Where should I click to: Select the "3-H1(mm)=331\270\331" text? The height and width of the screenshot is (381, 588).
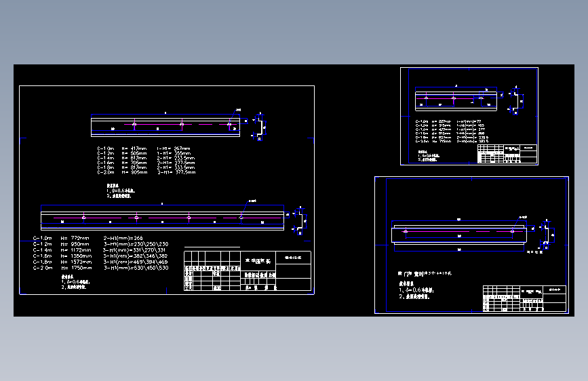[x=134, y=250]
